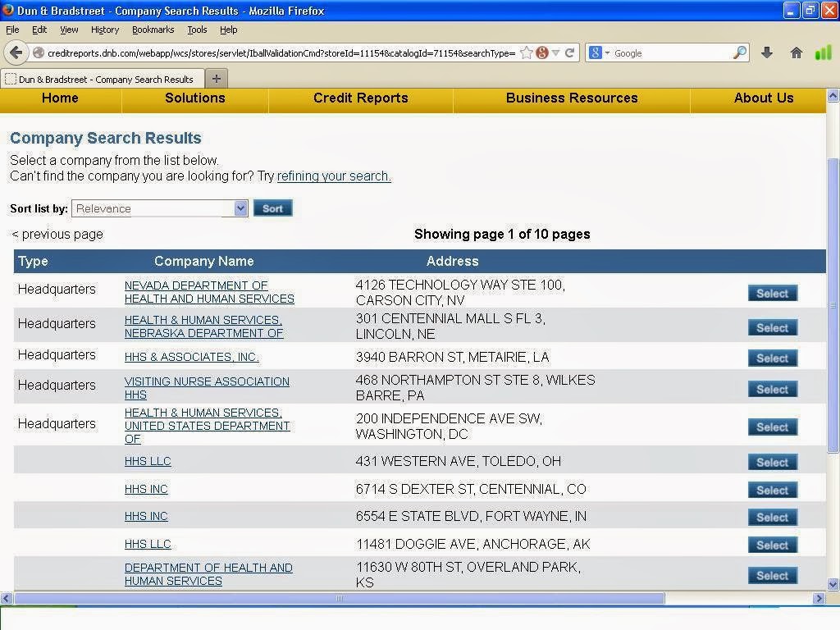Select the Toledo, OH company
Image resolution: width=840 pixels, height=630 pixels.
point(773,462)
